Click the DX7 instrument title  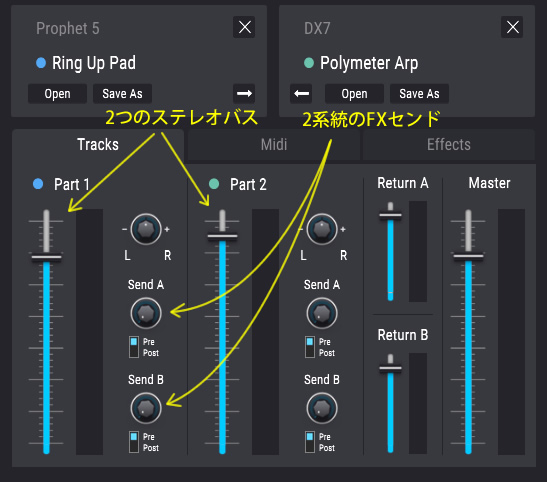(x=317, y=28)
